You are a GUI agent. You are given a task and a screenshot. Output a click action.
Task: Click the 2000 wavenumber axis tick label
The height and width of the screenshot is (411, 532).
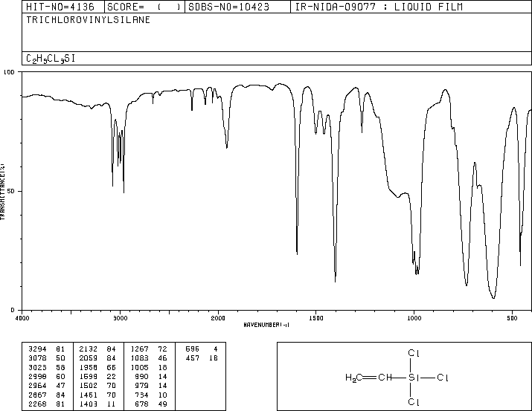click(218, 318)
